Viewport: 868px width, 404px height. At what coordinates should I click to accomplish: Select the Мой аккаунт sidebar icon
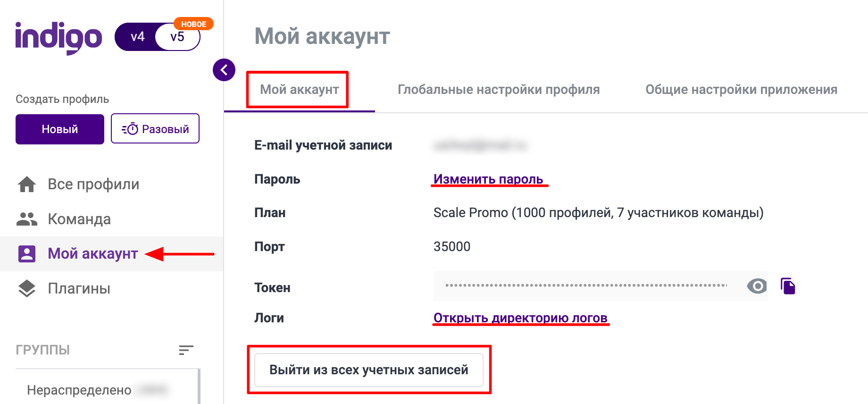pos(27,254)
